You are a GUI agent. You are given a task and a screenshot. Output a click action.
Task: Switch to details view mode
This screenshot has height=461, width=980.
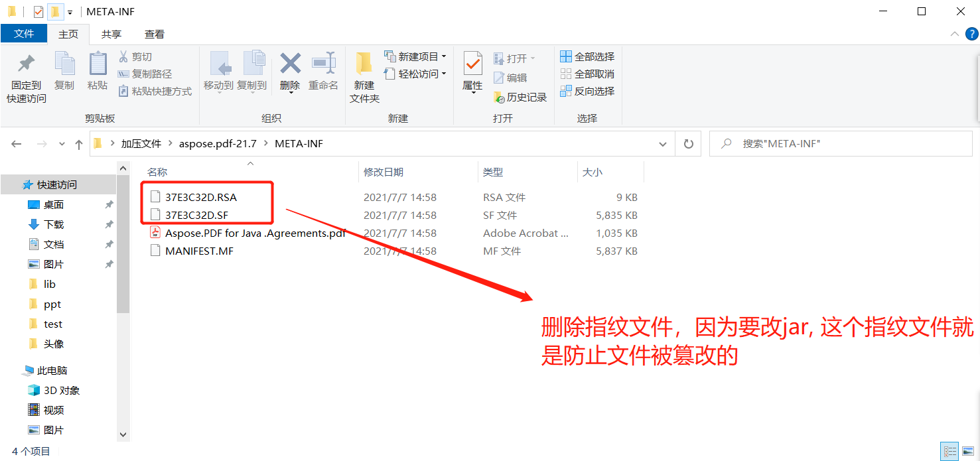click(949, 452)
